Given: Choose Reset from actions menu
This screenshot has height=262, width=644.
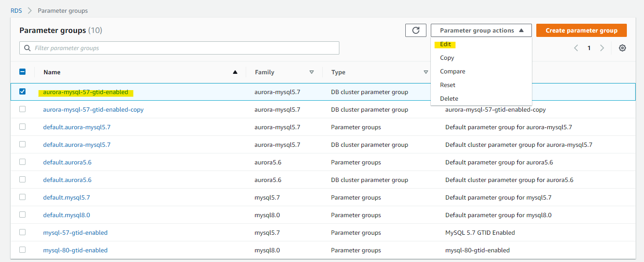Looking at the screenshot, I should coord(481,85).
